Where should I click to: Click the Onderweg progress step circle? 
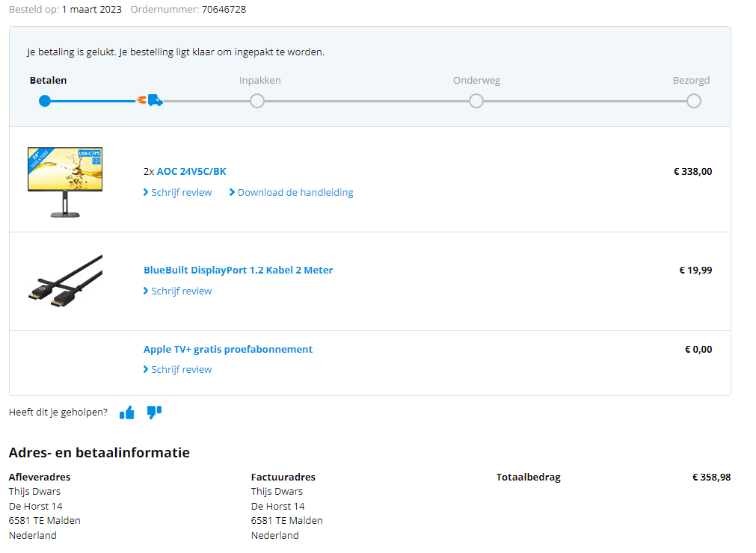476,101
